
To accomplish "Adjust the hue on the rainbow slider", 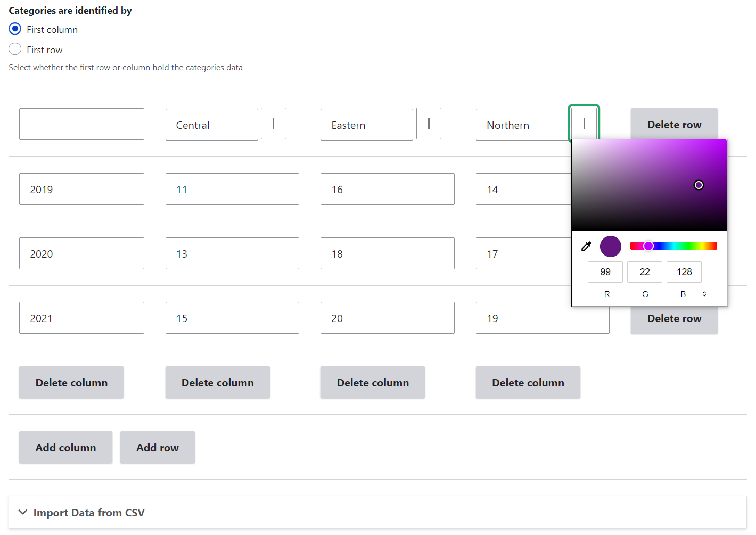I will point(673,245).
